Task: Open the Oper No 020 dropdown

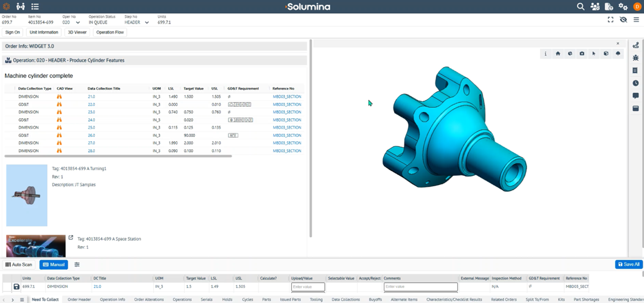Action: [77, 22]
